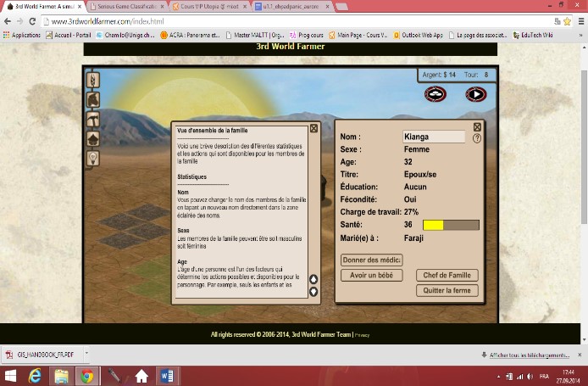Open the Outlook Web App bookmark
This screenshot has height=386, width=588.
419,35
